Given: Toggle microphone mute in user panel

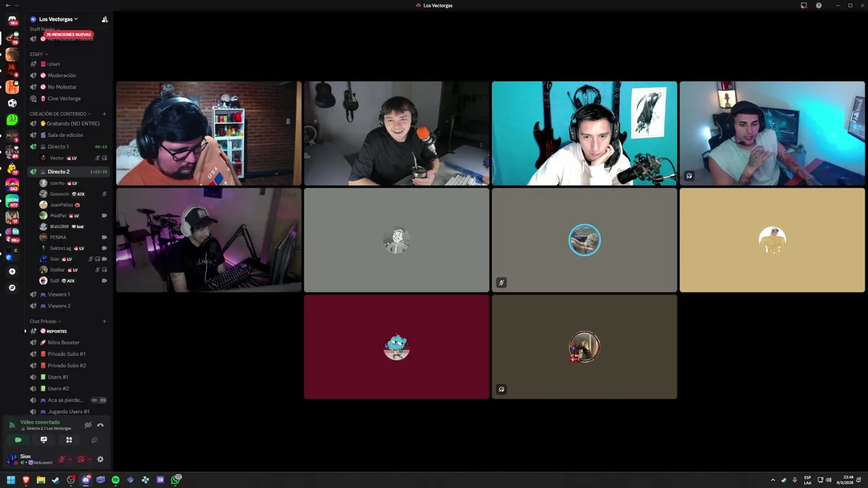Looking at the screenshot, I should 62,459.
